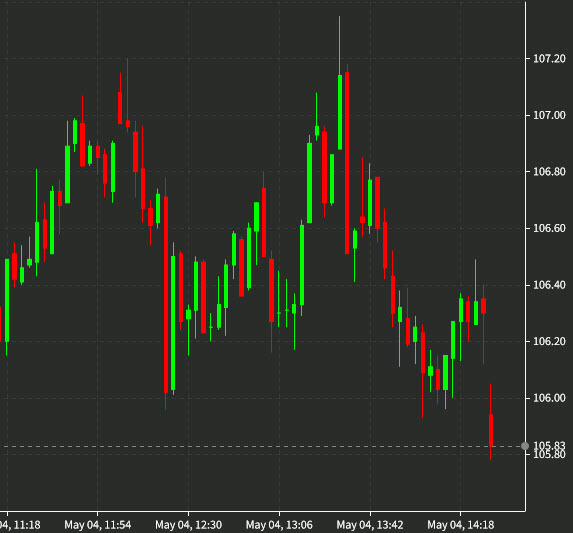The height and width of the screenshot is (533, 573).
Task: Select the May 04, 14:18 time label
Action: (x=460, y=525)
